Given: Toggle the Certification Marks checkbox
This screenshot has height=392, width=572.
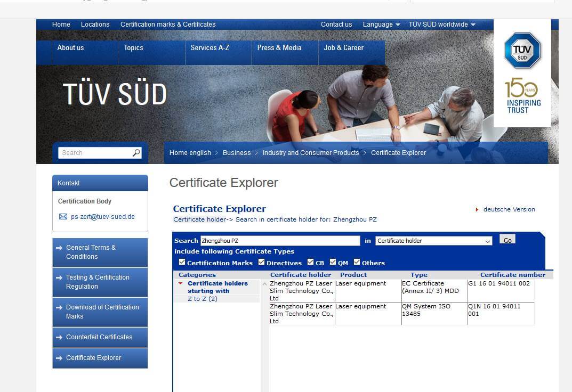Looking at the screenshot, I should click(182, 262).
